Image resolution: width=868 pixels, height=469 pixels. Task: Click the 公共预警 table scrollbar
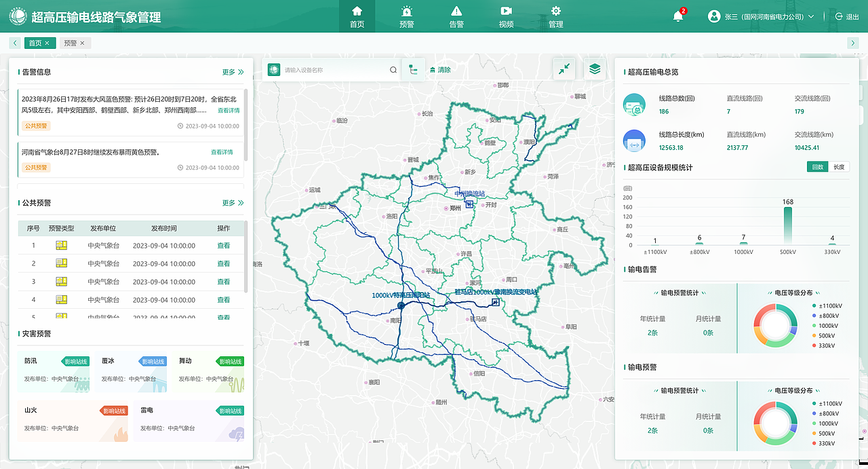pos(246,256)
